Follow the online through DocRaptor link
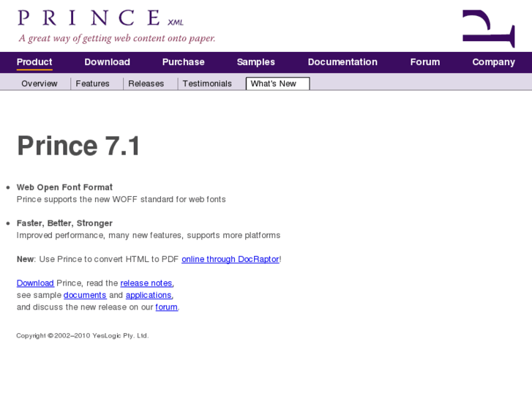The image size is (532, 399). click(231, 259)
